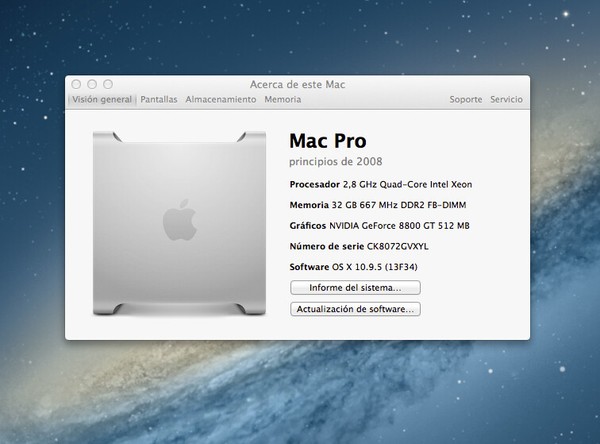Click the Memoria label in the spec list
Screen dimensions: 600x444
point(309,205)
